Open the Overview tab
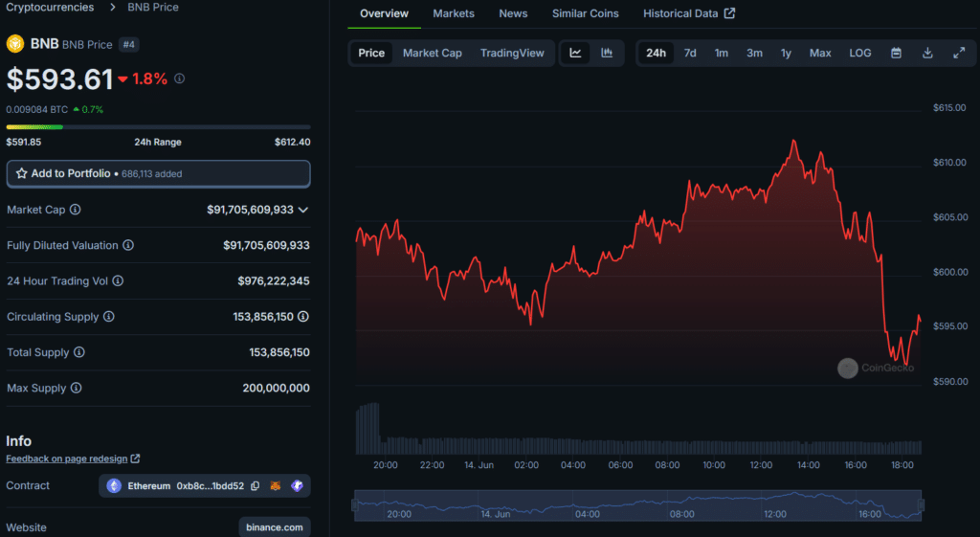The image size is (980, 537). [x=384, y=13]
